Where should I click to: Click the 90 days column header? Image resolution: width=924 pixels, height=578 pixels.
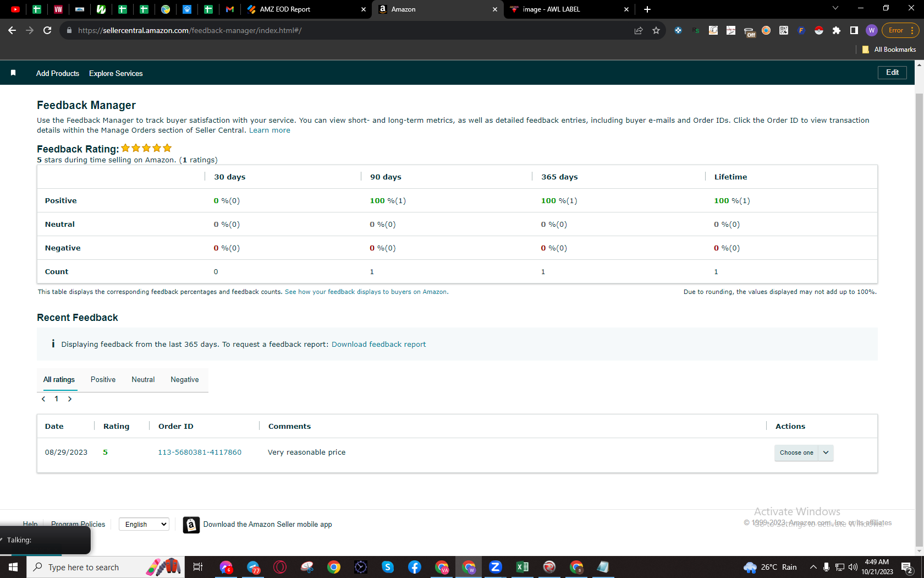pos(386,177)
